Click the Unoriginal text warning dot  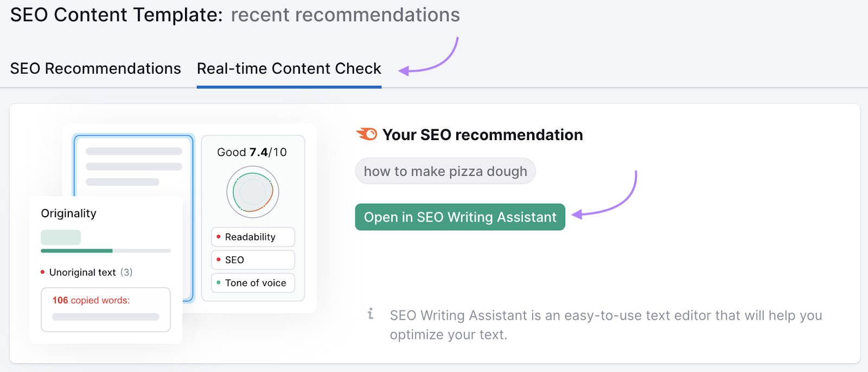click(x=43, y=272)
